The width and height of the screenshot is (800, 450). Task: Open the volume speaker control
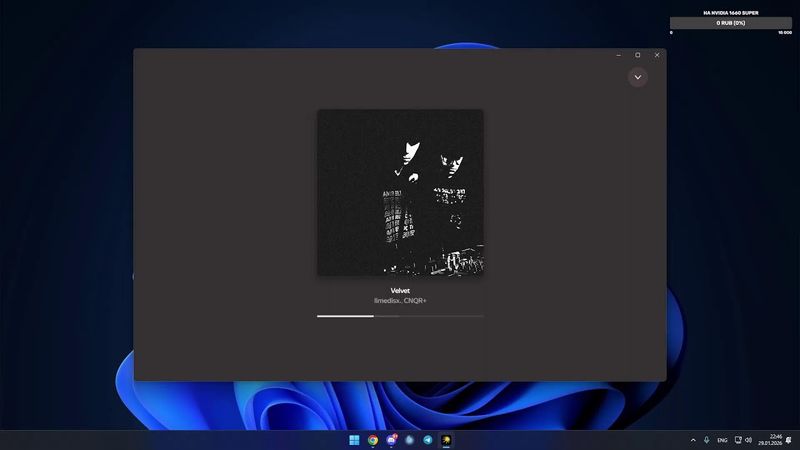[749, 440]
